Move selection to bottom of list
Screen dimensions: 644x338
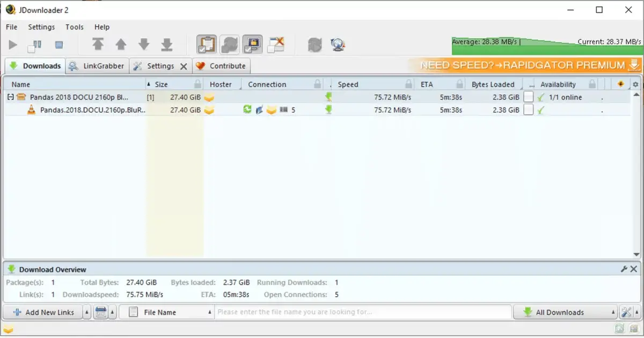[x=167, y=45]
